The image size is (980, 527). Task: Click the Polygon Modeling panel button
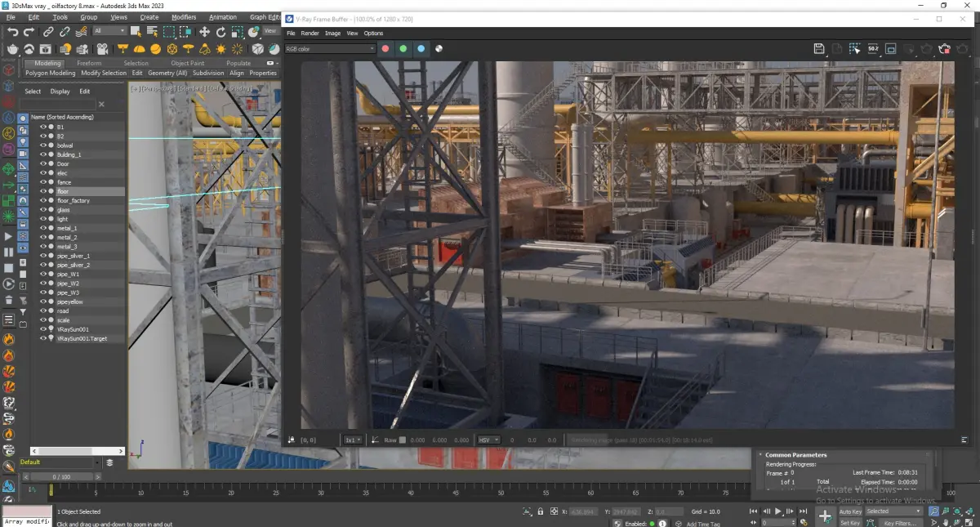tap(50, 73)
